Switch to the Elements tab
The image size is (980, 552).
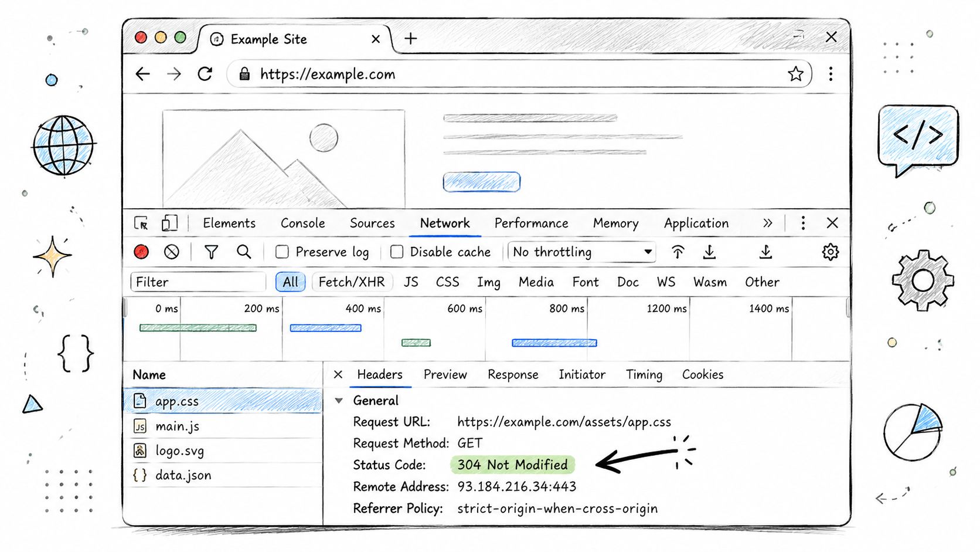[x=229, y=223]
